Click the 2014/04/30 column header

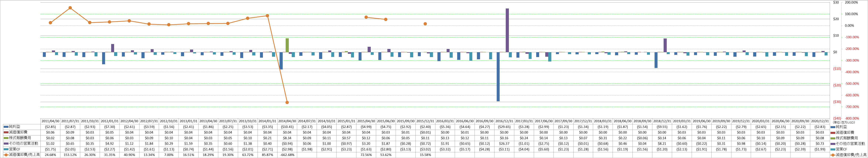[x=287, y=121]
